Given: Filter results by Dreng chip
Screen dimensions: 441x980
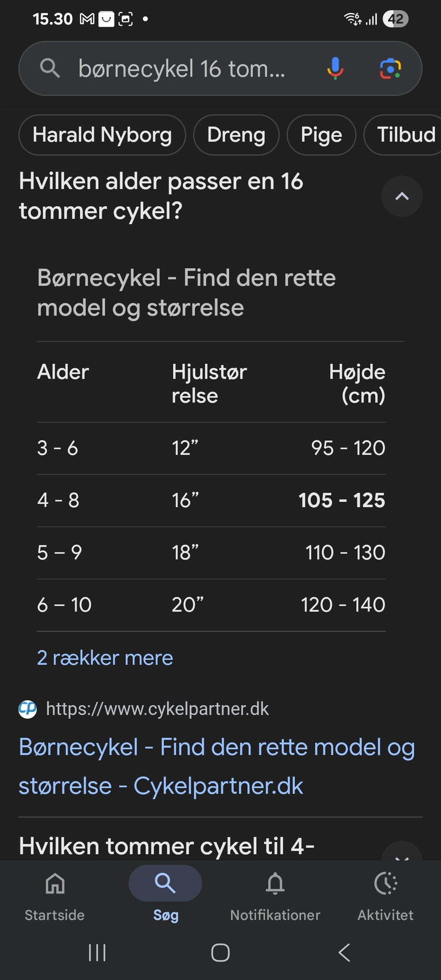Looking at the screenshot, I should [236, 135].
